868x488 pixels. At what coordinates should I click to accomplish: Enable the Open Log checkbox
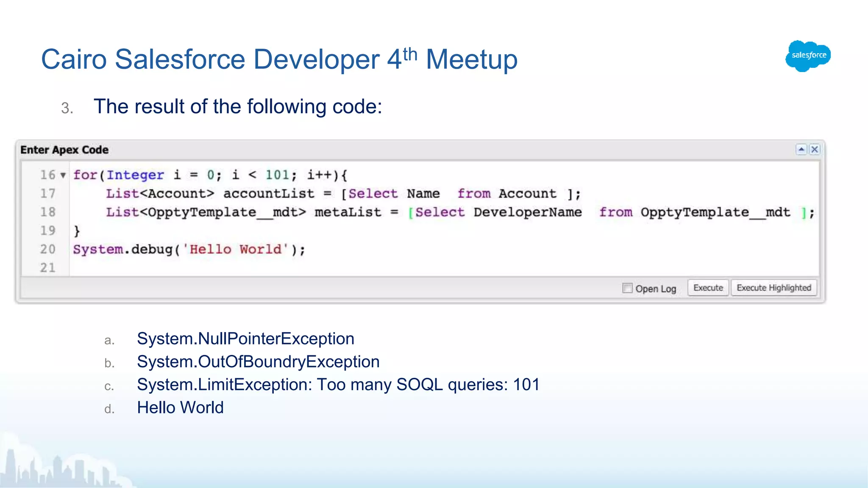[627, 288]
